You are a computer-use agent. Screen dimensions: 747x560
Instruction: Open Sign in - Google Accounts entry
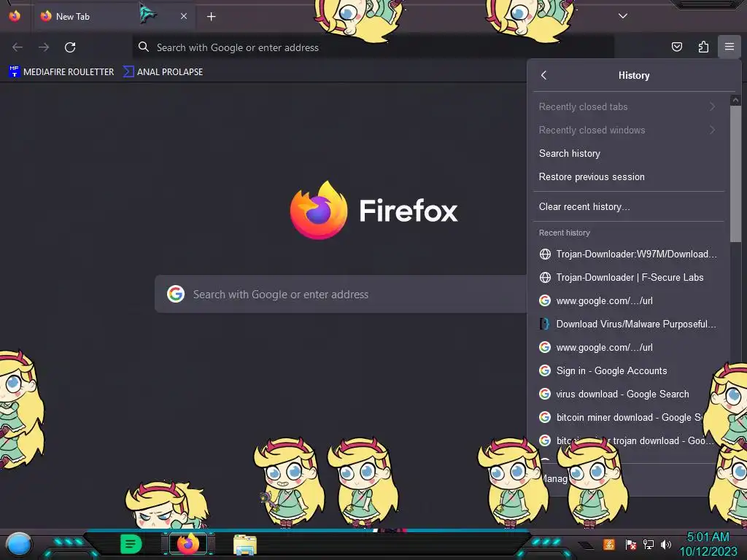tap(628, 370)
